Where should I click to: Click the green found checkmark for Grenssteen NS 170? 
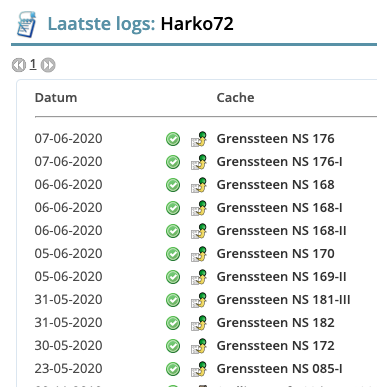point(173,254)
